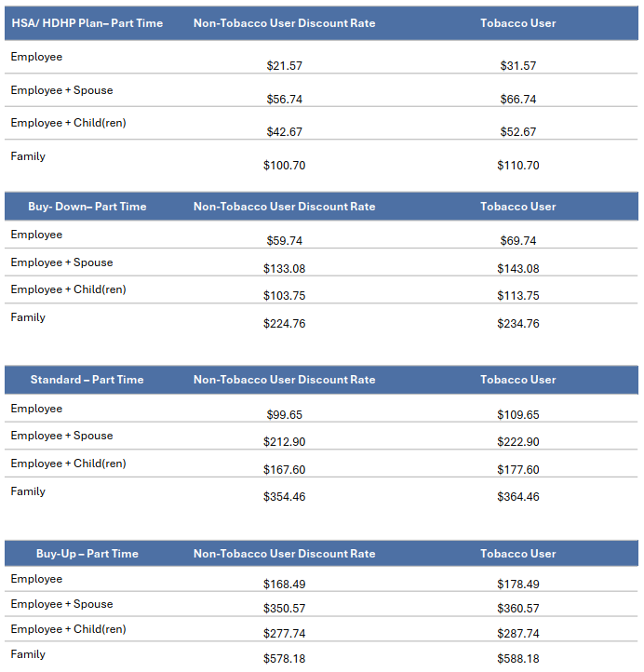Screen dimensions: 644x672
Task: Click the $212.90 rate cell
Action: point(284,442)
